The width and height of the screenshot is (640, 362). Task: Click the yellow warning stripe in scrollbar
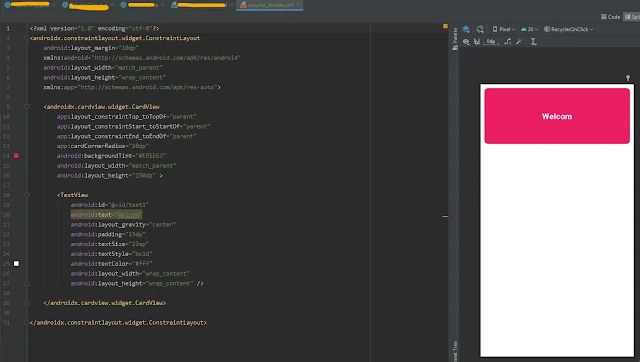coord(445,216)
